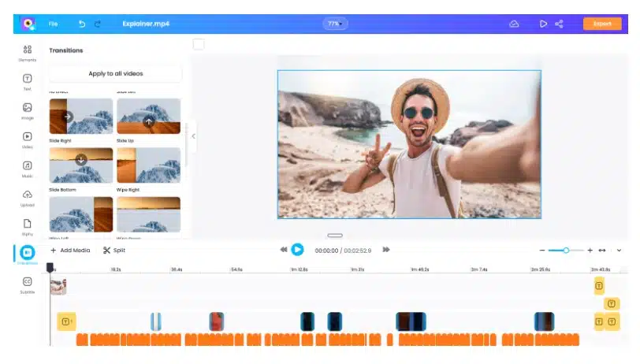Click the share icon in top bar

(560, 24)
